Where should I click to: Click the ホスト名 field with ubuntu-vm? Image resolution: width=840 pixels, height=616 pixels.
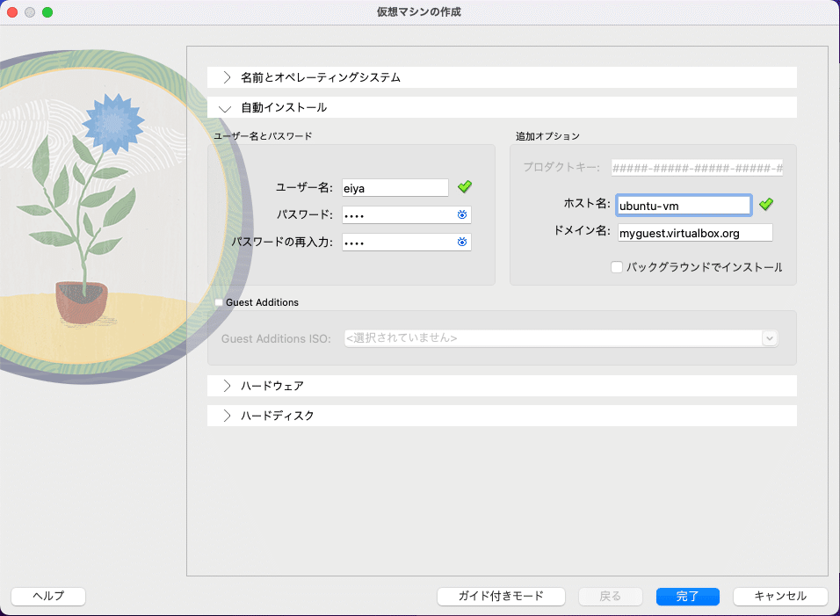[684, 206]
